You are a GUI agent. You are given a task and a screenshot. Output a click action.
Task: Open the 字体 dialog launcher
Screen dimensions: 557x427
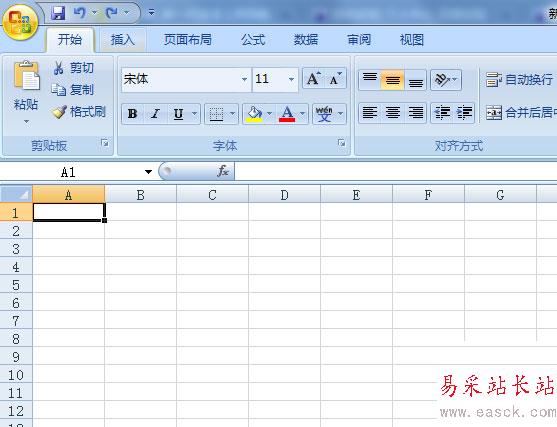341,143
